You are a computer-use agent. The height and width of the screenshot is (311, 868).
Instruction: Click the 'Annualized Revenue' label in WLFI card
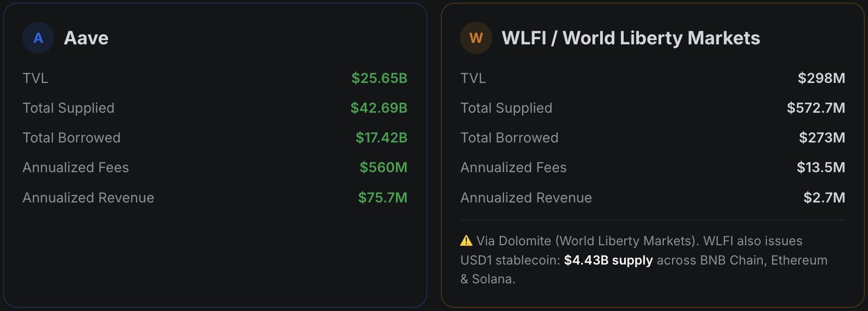(x=526, y=198)
